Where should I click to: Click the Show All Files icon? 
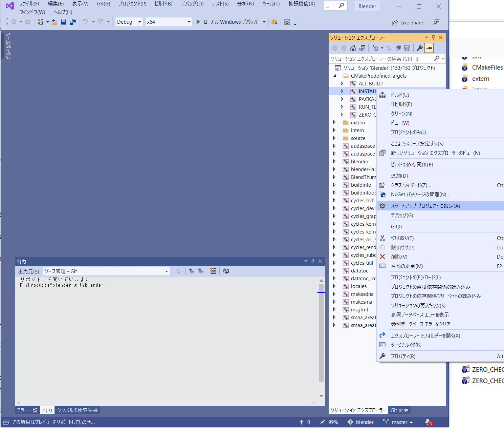407,48
